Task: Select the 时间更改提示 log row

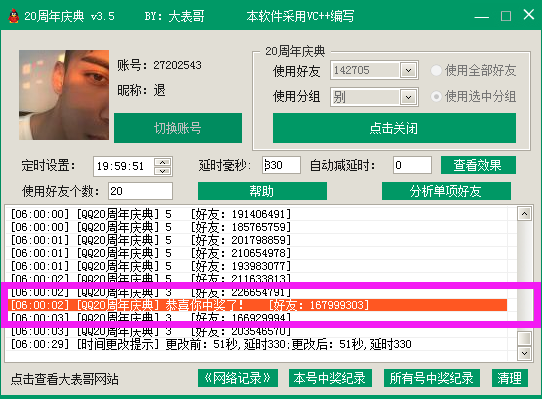Action: [x=257, y=344]
